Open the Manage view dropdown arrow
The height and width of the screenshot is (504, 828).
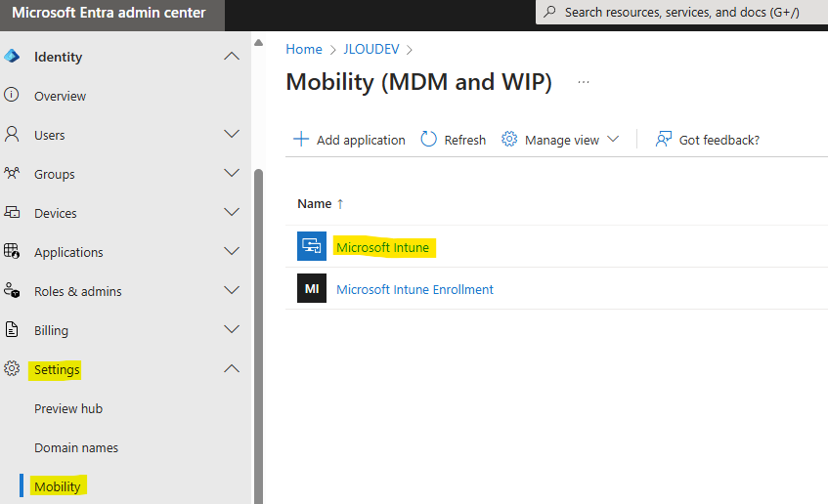(x=613, y=140)
